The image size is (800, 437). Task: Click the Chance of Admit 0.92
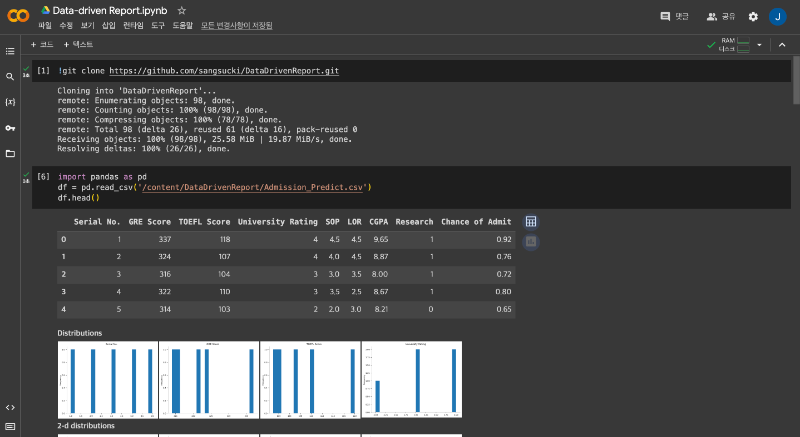tap(504, 239)
